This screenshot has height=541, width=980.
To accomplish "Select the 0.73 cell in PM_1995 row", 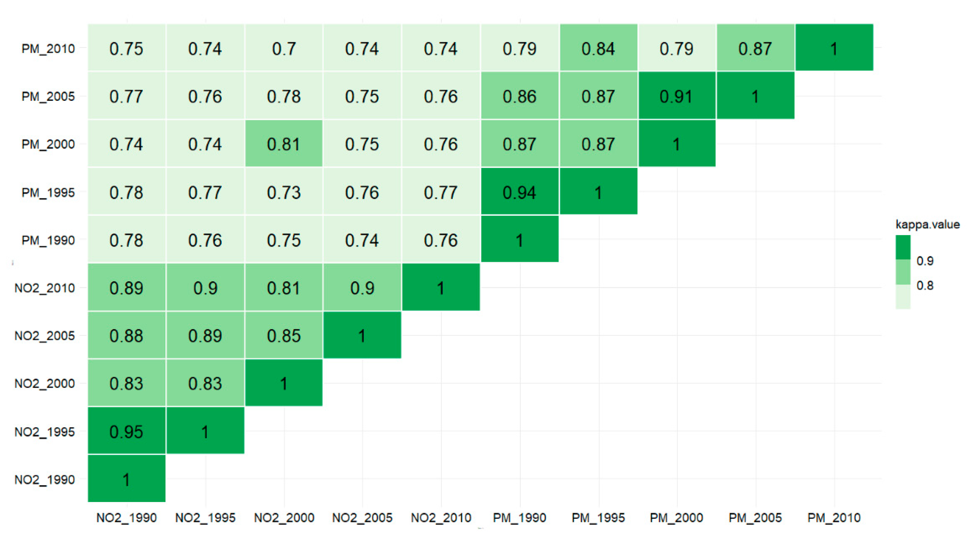I will click(284, 192).
